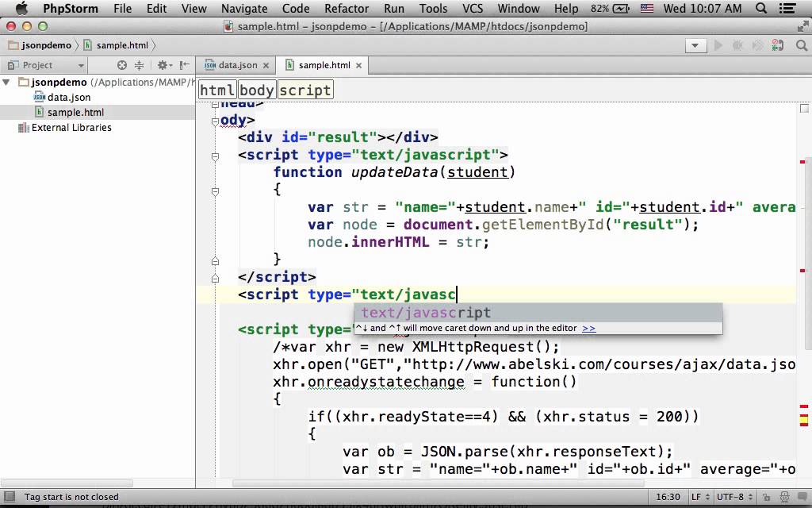Click the macOS Spotlight search icon
The height and width of the screenshot is (508, 812).
(x=761, y=8)
